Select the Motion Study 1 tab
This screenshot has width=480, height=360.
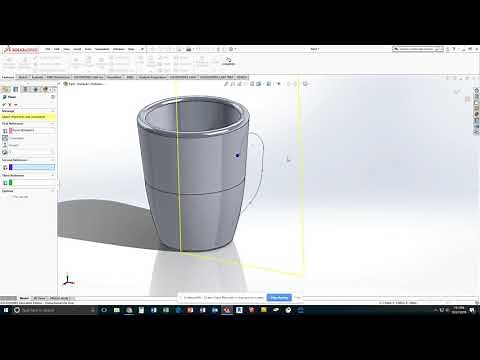point(60,298)
